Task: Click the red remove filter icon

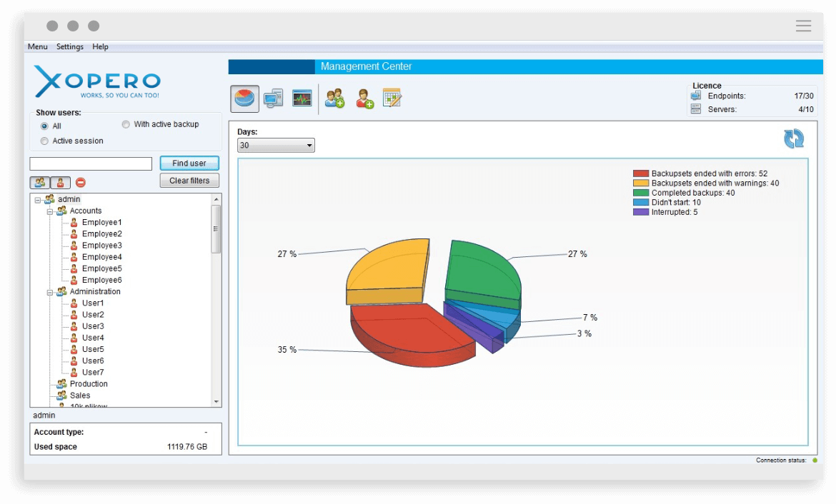Action: coord(81,183)
